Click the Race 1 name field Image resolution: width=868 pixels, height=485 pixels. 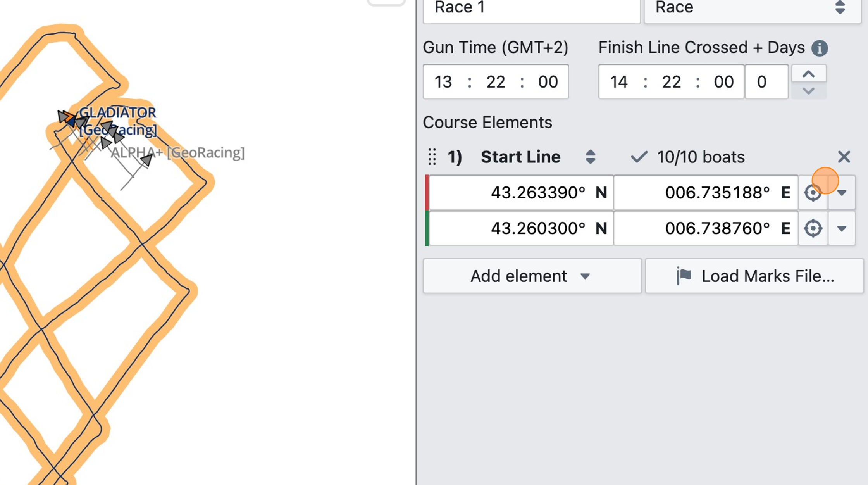tap(532, 9)
